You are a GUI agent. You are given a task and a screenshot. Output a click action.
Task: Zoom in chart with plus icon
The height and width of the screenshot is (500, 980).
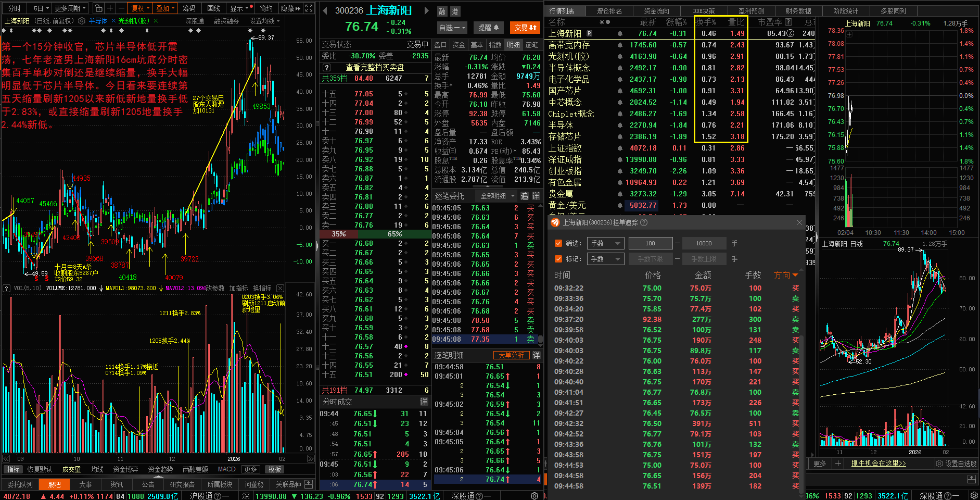110,8
